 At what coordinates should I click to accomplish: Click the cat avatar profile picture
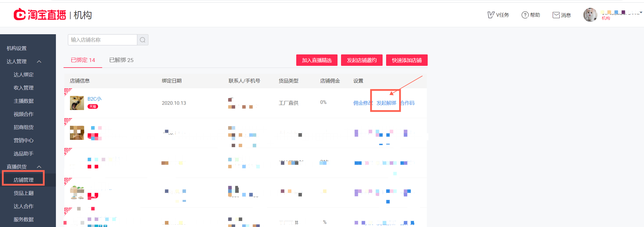[x=590, y=15]
